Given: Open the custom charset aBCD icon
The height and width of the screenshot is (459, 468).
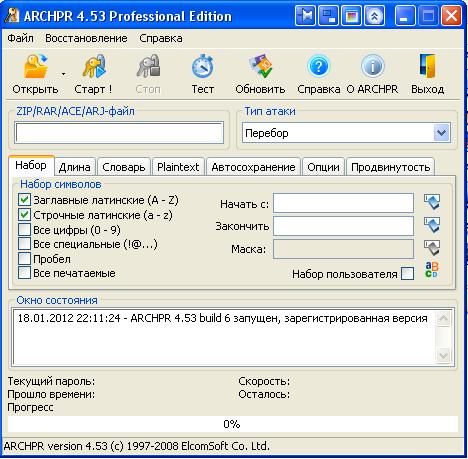Looking at the screenshot, I should (x=432, y=270).
